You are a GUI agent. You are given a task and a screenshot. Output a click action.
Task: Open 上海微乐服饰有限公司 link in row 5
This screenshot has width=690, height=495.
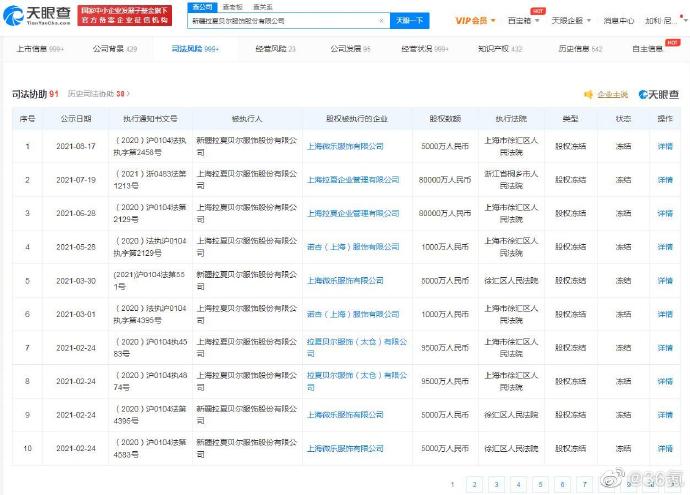(x=345, y=281)
